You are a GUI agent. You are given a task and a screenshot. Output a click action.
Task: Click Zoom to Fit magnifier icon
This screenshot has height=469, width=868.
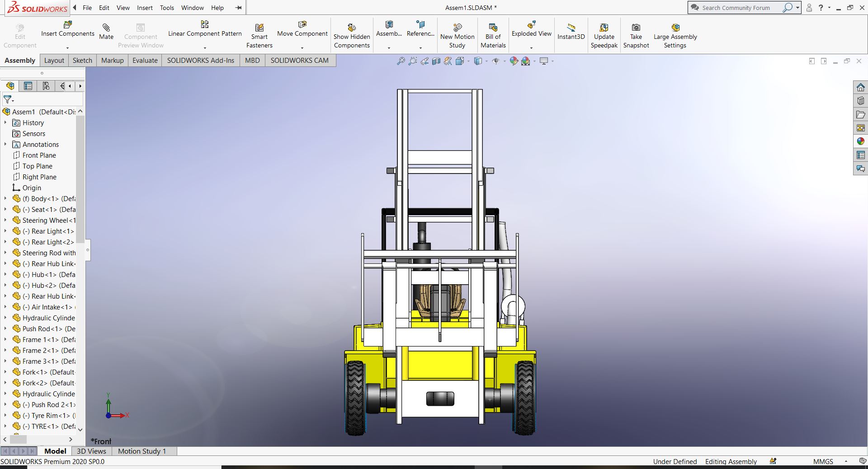[x=401, y=61]
